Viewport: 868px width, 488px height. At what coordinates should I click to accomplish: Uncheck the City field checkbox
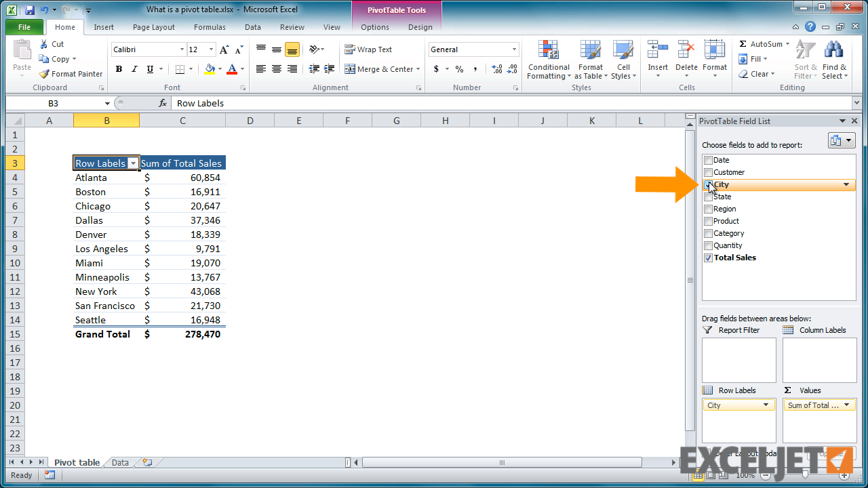tap(708, 184)
